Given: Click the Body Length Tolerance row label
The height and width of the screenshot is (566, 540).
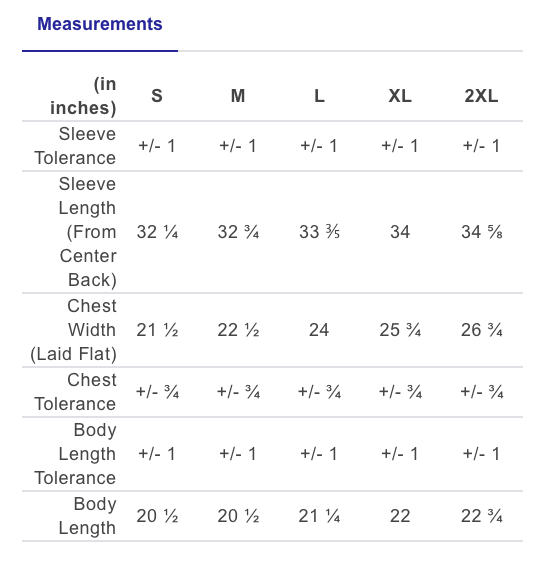Looking at the screenshot, I should (75, 454).
